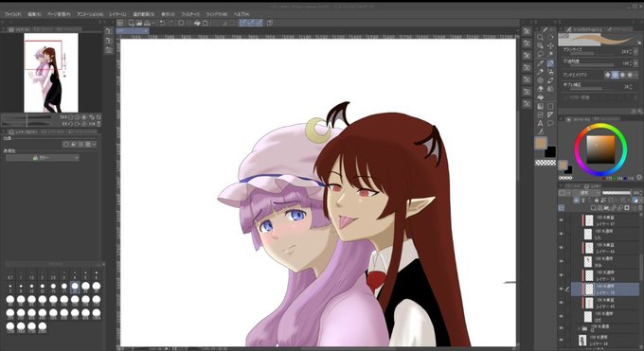Click the Fill icon in command bar

click(197, 23)
